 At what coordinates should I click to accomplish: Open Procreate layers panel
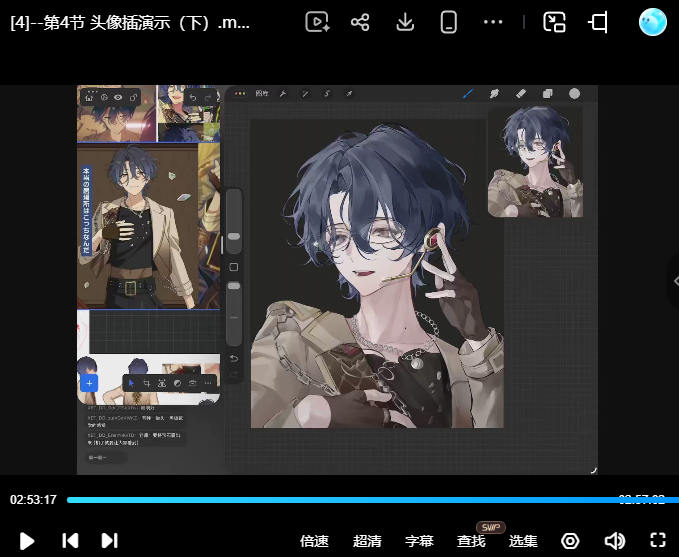[x=548, y=94]
